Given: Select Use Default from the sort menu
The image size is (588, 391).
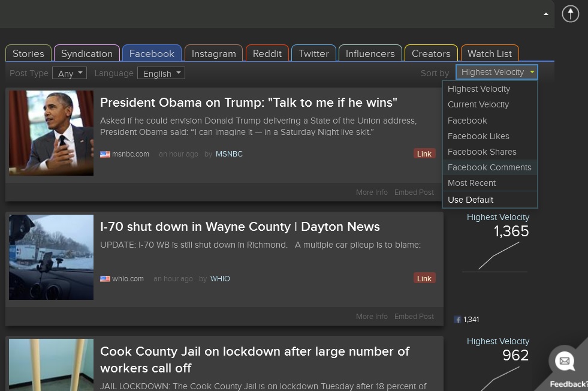Looking at the screenshot, I should (471, 199).
